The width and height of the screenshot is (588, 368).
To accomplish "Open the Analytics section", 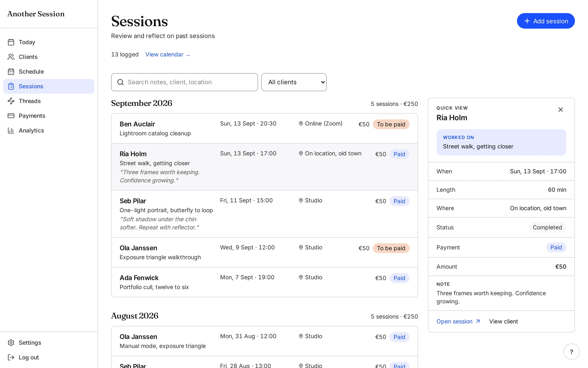I will click(x=49, y=130).
